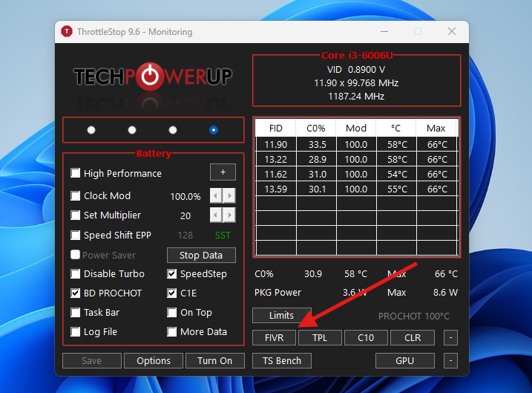Click the plus button beside High Performance
The image size is (532, 393).
coord(223,172)
